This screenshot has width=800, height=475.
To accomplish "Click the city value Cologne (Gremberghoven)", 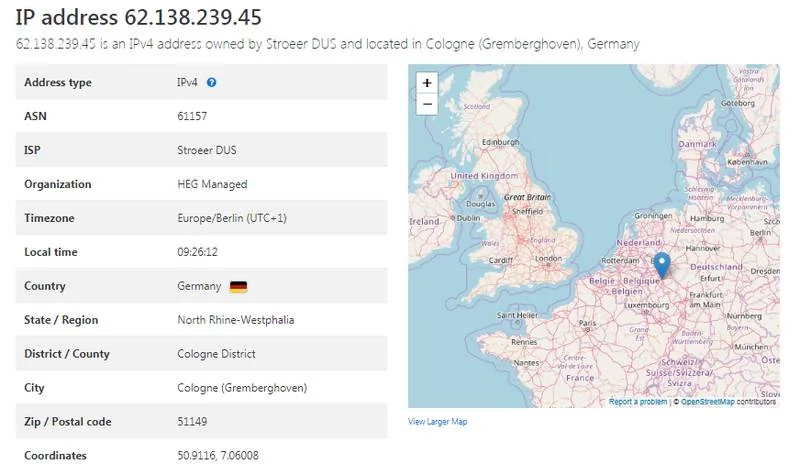I will (x=241, y=388).
